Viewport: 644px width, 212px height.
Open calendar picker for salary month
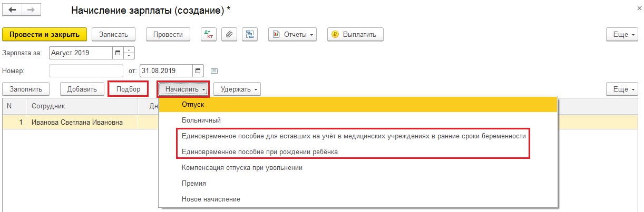pos(118,53)
